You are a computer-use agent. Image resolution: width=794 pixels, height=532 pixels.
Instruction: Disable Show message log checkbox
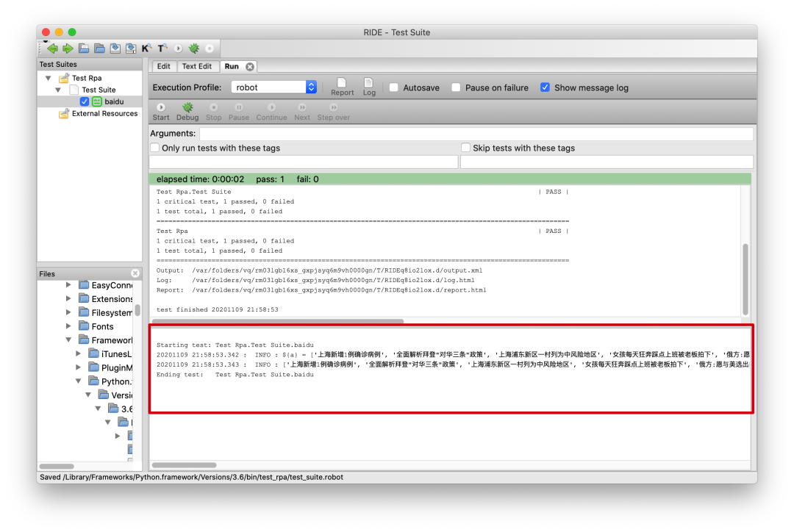(545, 87)
